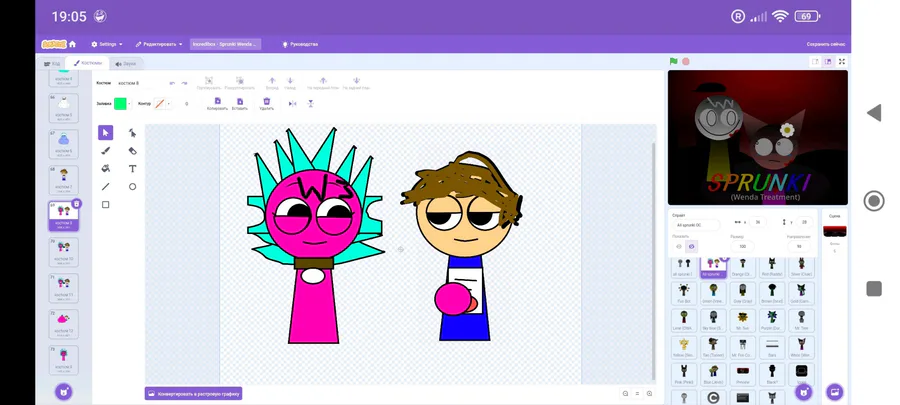The height and width of the screenshot is (405, 900).
Task: Delete selected costume 8 via trash badge
Action: [77, 204]
